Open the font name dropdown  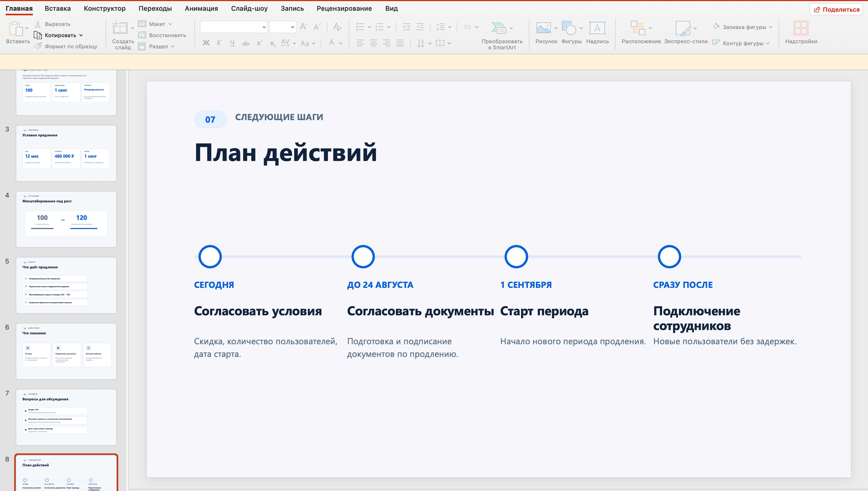[264, 27]
